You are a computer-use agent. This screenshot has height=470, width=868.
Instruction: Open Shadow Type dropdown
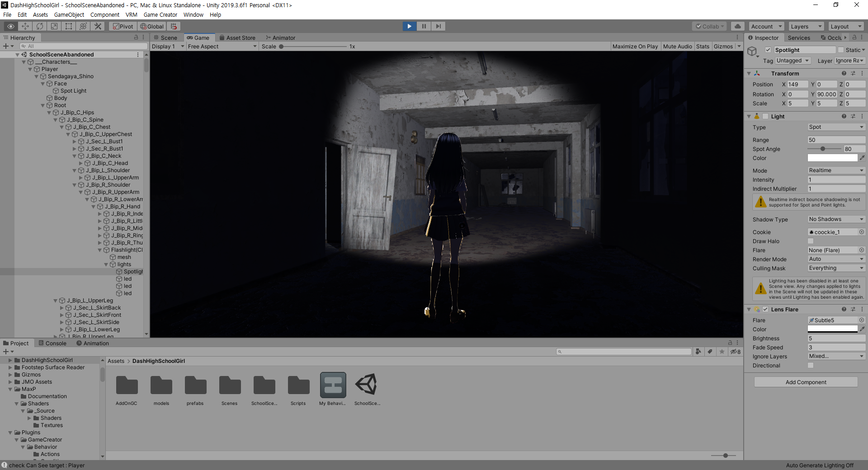click(836, 219)
